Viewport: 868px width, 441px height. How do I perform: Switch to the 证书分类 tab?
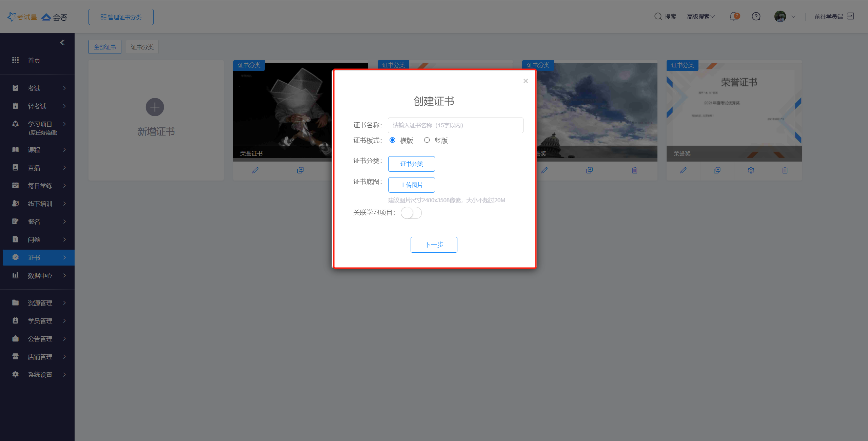pos(142,47)
